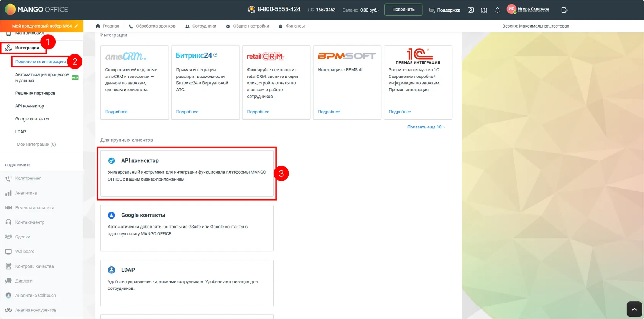The width and height of the screenshot is (644, 319).
Task: Click the logout icon in header
Action: point(564,10)
